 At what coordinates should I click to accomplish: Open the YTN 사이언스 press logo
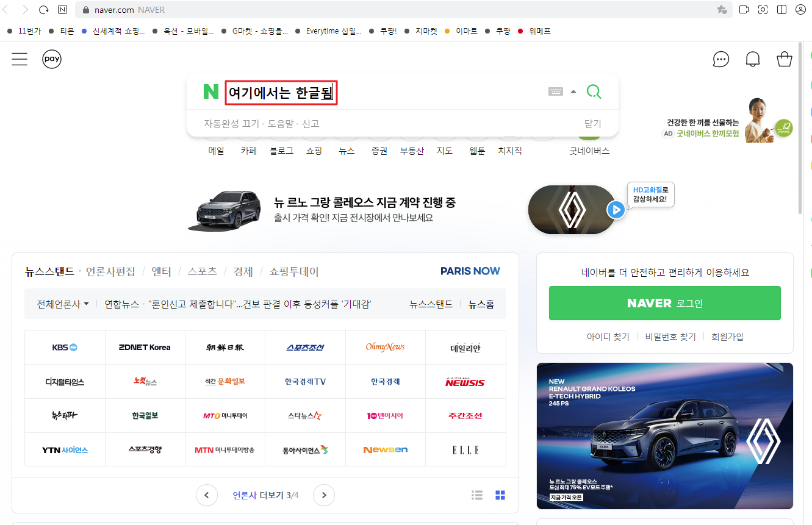(x=65, y=450)
